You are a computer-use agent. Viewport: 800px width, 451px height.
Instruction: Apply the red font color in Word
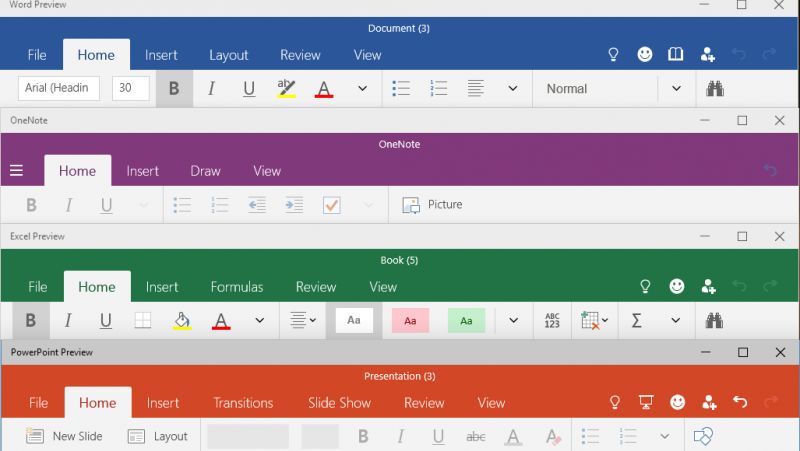324,89
